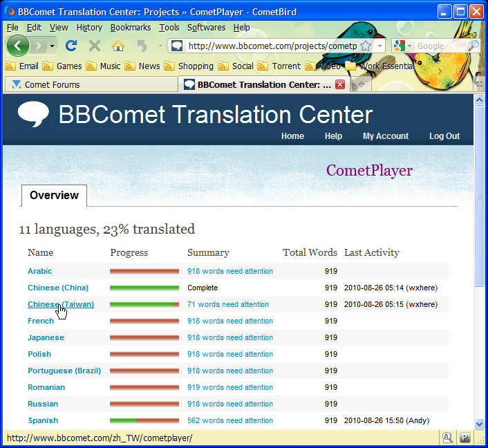
Task: Close the BBComet Translation Center tab
Action: 340,84
